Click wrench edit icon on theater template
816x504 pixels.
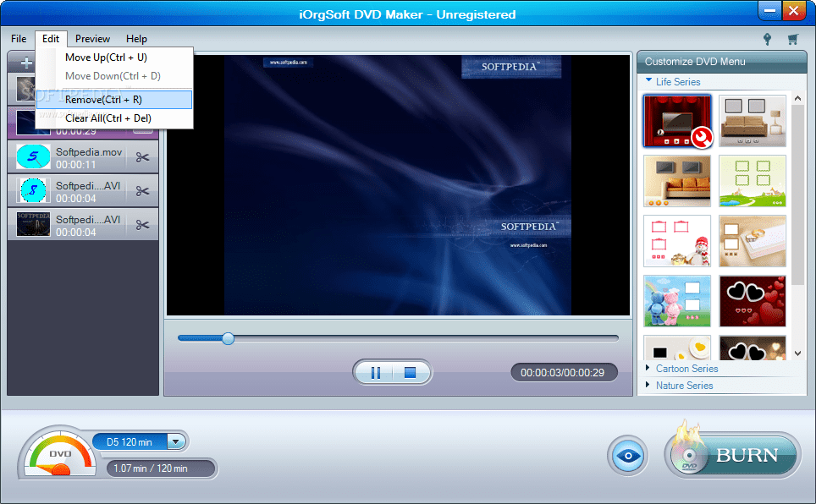tap(702, 138)
